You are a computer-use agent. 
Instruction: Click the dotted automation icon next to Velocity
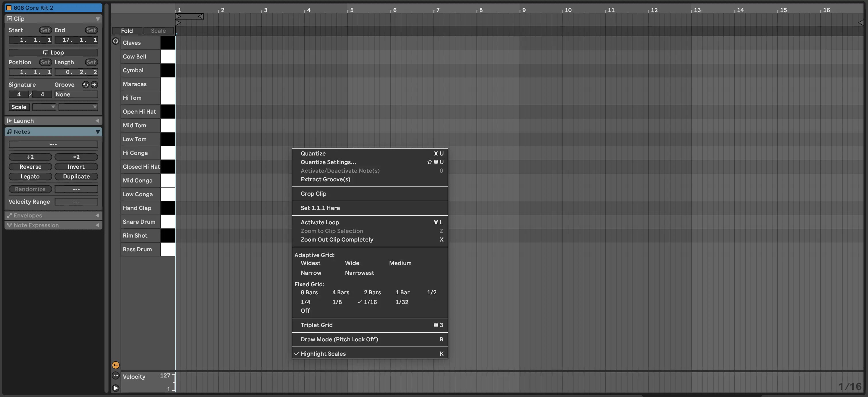[x=116, y=375]
